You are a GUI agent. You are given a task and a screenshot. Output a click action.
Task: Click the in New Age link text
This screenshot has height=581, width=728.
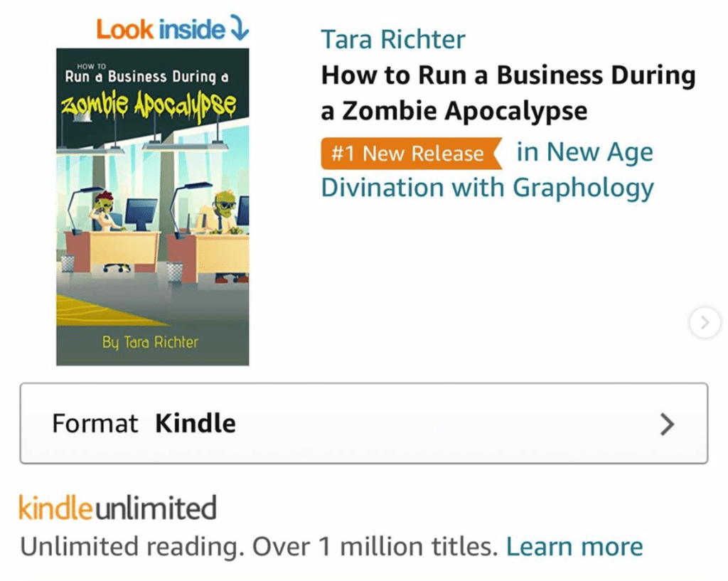click(585, 152)
